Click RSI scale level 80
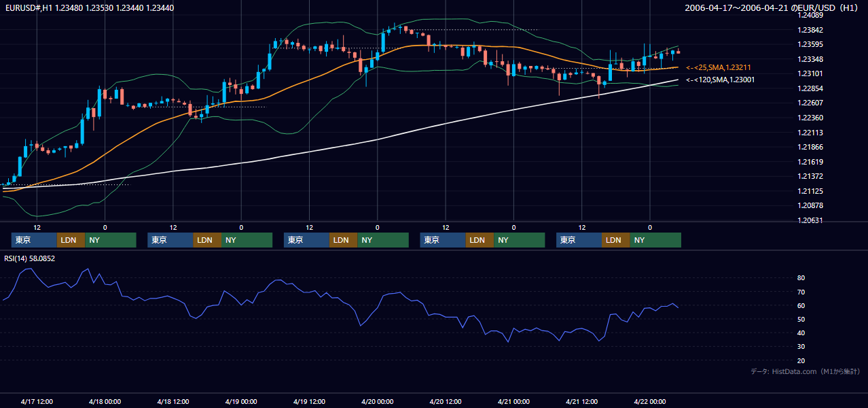 click(801, 278)
